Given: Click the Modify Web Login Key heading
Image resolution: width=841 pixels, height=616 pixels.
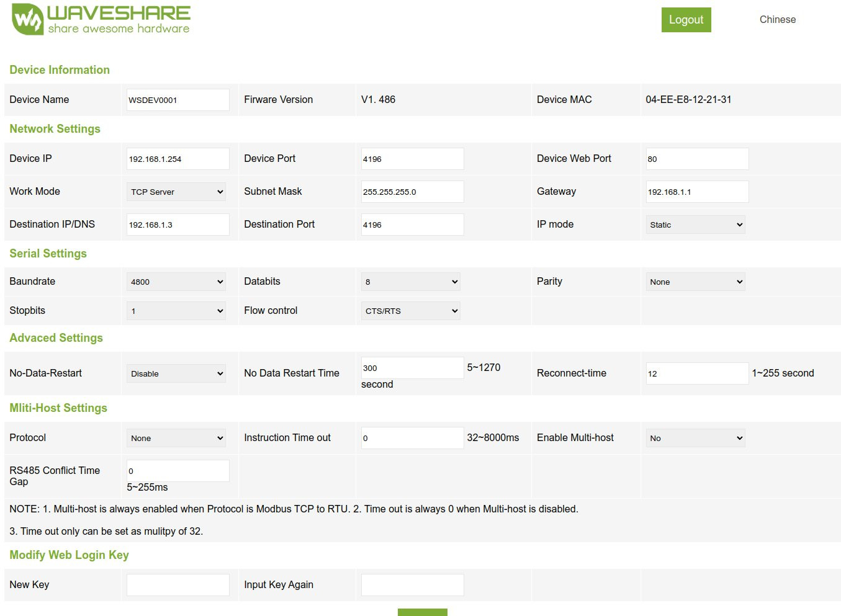Looking at the screenshot, I should [69, 555].
